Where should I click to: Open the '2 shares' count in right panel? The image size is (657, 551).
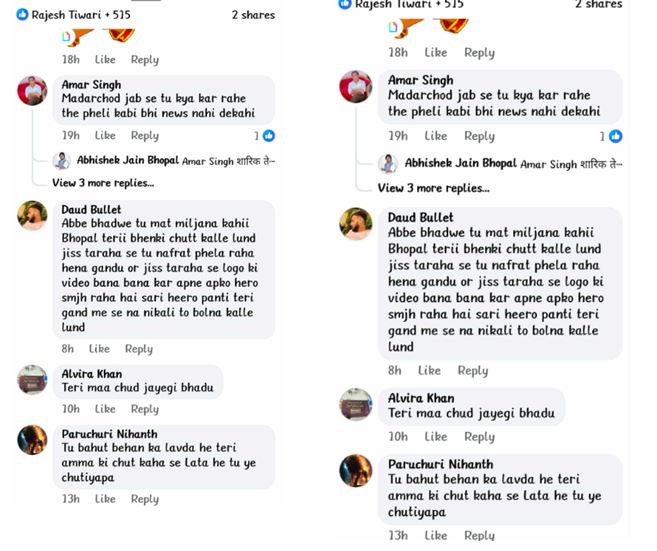598,4
